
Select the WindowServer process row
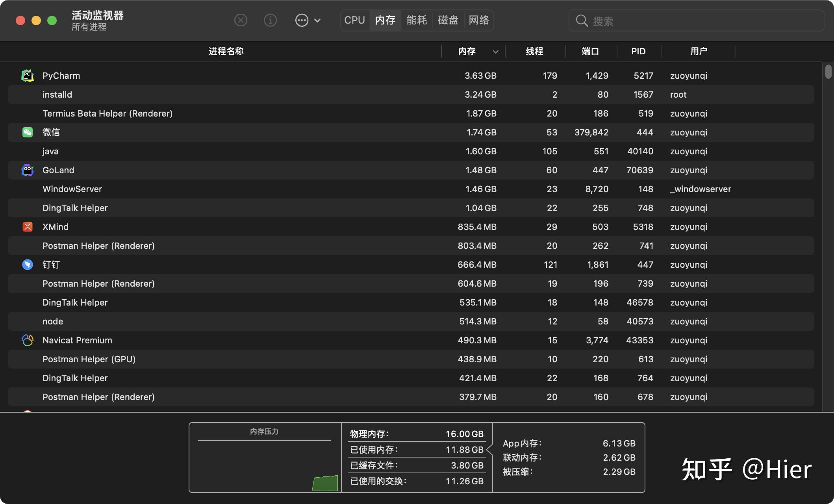pos(411,189)
